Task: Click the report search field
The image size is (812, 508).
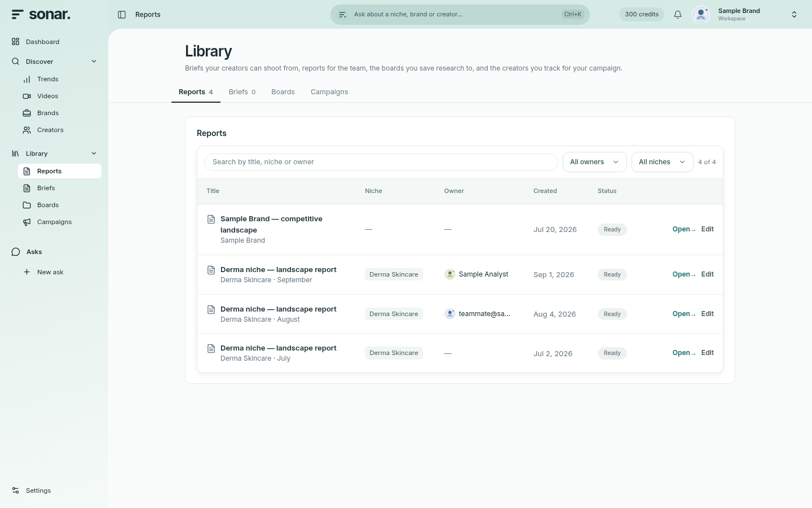Action: (x=381, y=162)
